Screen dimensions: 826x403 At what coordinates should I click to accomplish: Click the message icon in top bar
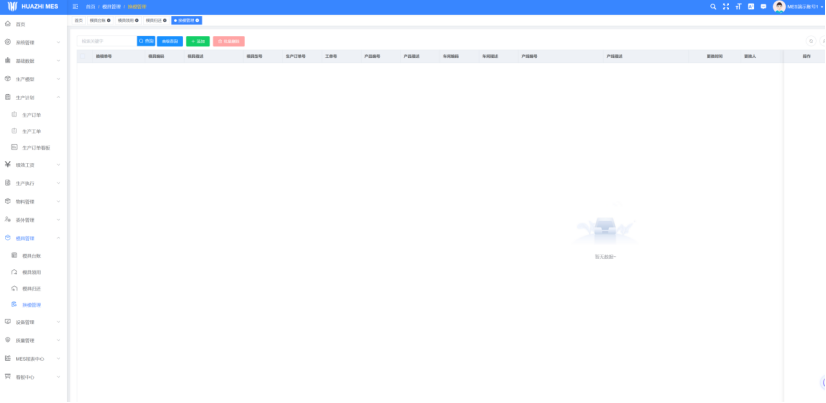pos(763,6)
